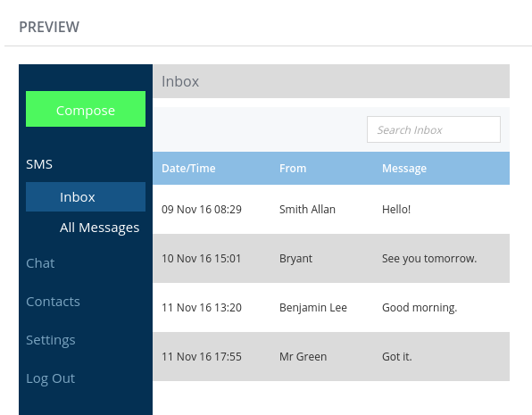The width and height of the screenshot is (532, 415).
Task: Click the From column header
Action: click(293, 169)
